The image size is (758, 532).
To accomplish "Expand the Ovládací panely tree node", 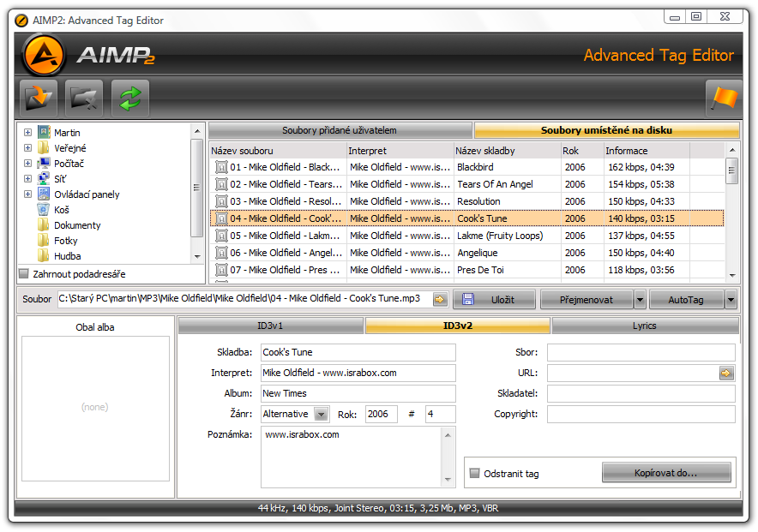I will pos(27,194).
